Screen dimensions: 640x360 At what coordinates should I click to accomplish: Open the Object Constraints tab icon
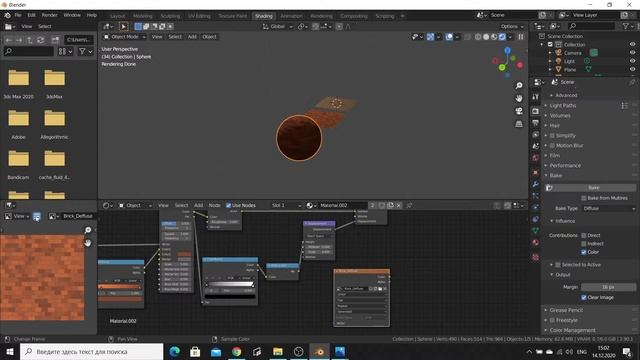(536, 220)
